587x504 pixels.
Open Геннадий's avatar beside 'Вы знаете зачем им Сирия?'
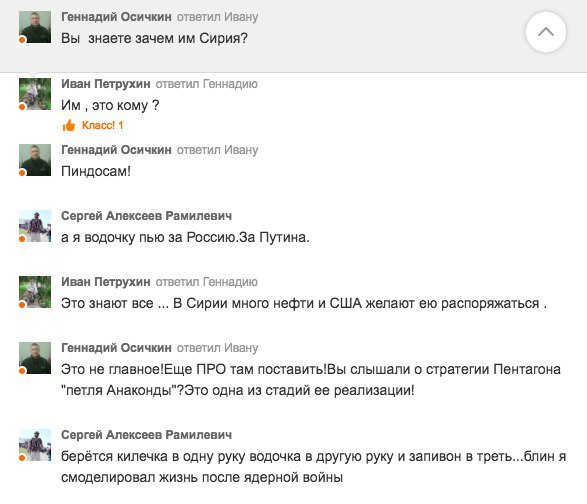tap(35, 27)
